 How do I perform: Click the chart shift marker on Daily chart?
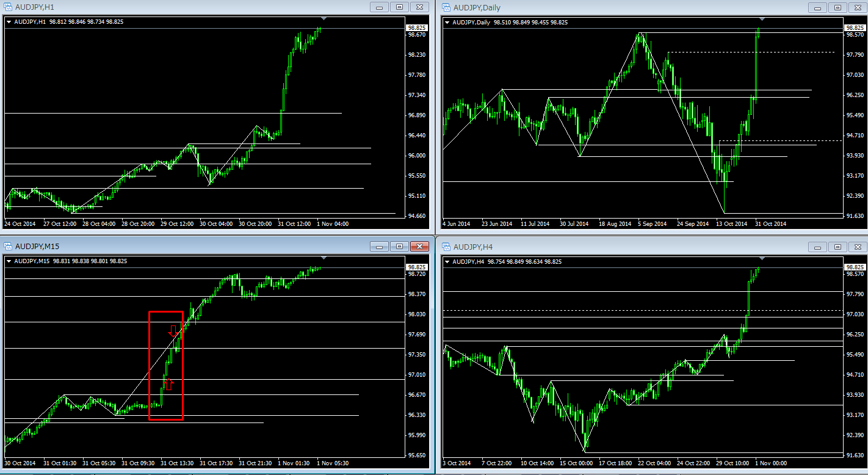(x=762, y=19)
